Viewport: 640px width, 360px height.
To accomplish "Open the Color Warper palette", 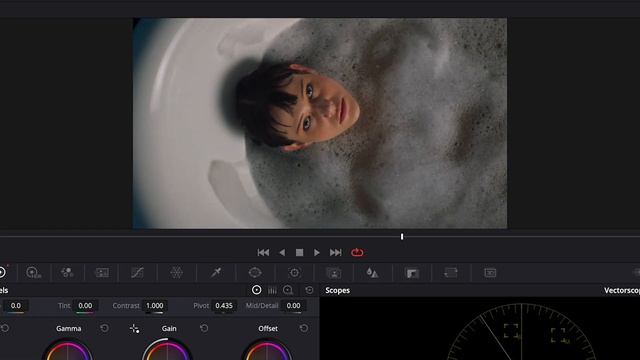I will 176,273.
